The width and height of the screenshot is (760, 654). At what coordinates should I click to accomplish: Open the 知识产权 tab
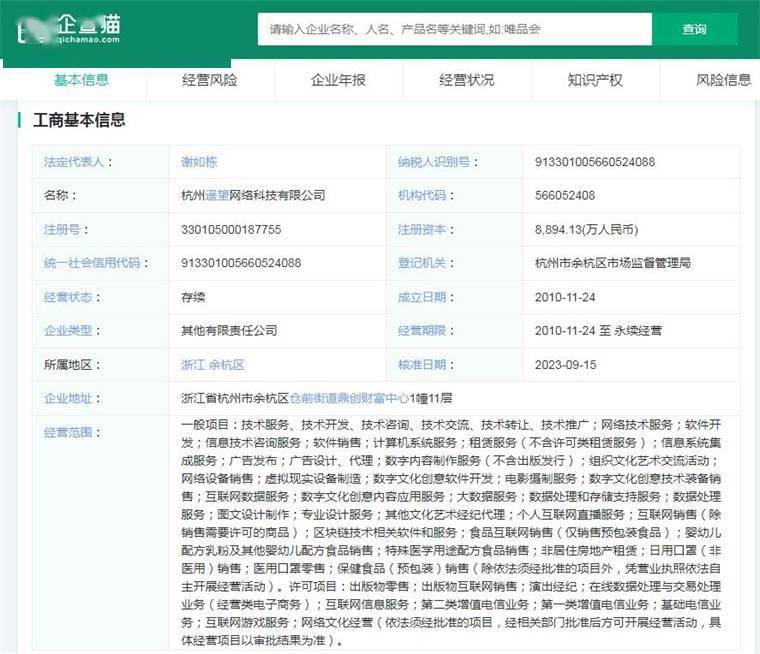click(x=595, y=80)
